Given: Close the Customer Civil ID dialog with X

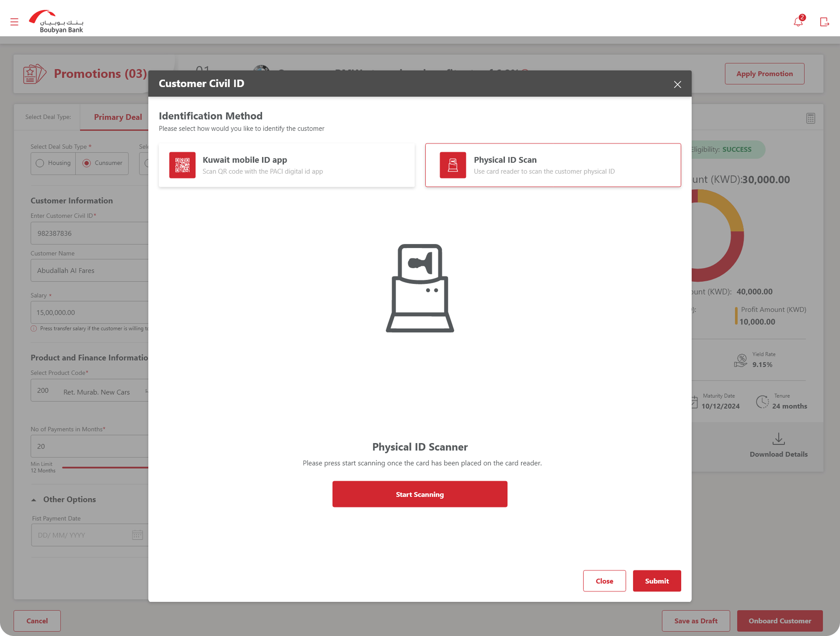Looking at the screenshot, I should point(677,84).
